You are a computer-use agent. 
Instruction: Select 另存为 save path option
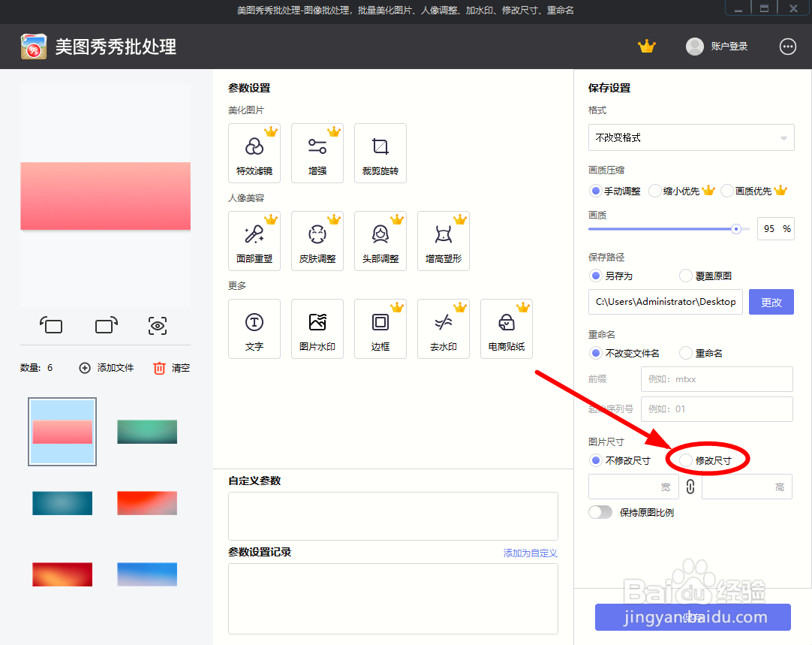click(x=612, y=276)
